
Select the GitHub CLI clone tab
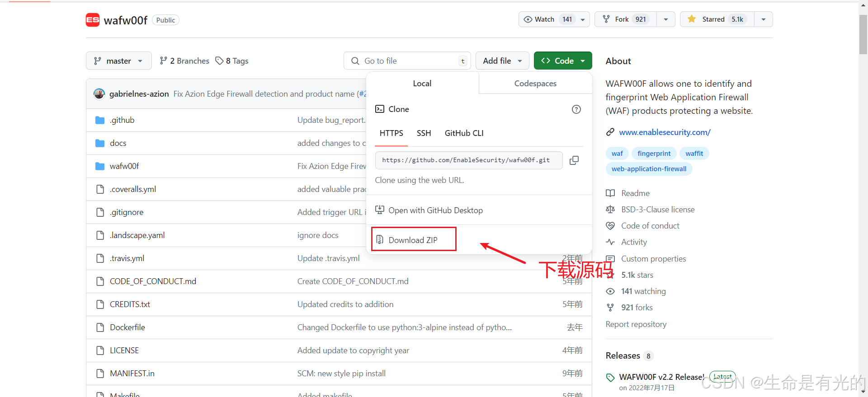464,133
